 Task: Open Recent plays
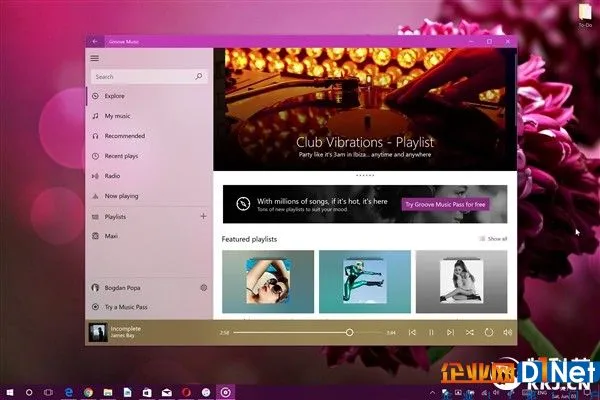[149, 156]
